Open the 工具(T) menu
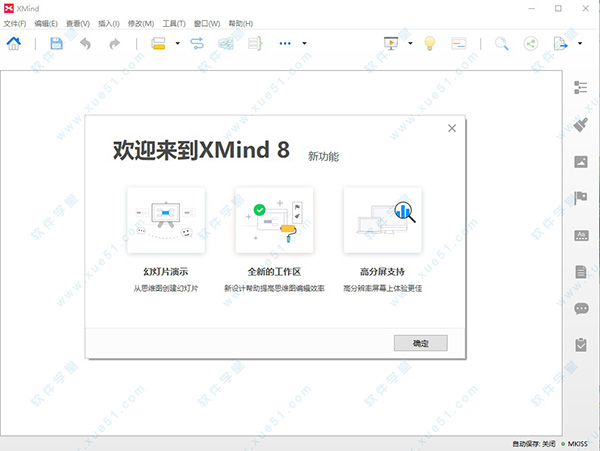Viewport: 600px width, 451px height. pos(174,22)
